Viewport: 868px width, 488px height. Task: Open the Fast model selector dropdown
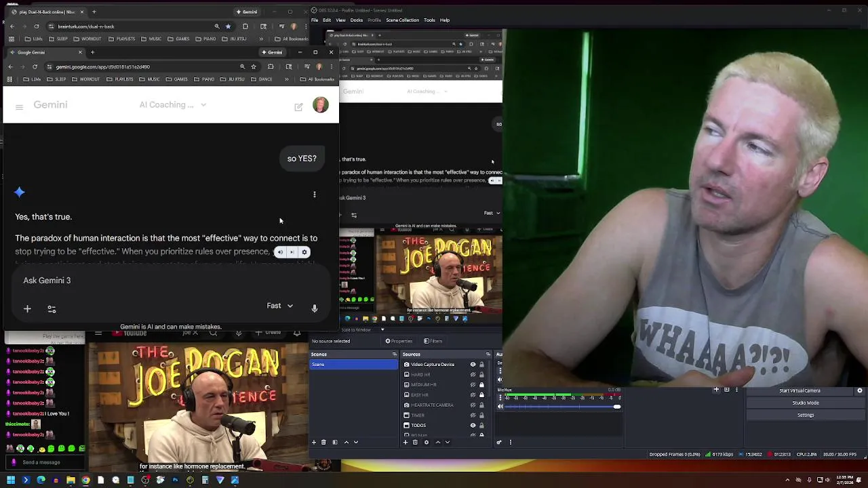pyautogui.click(x=279, y=306)
